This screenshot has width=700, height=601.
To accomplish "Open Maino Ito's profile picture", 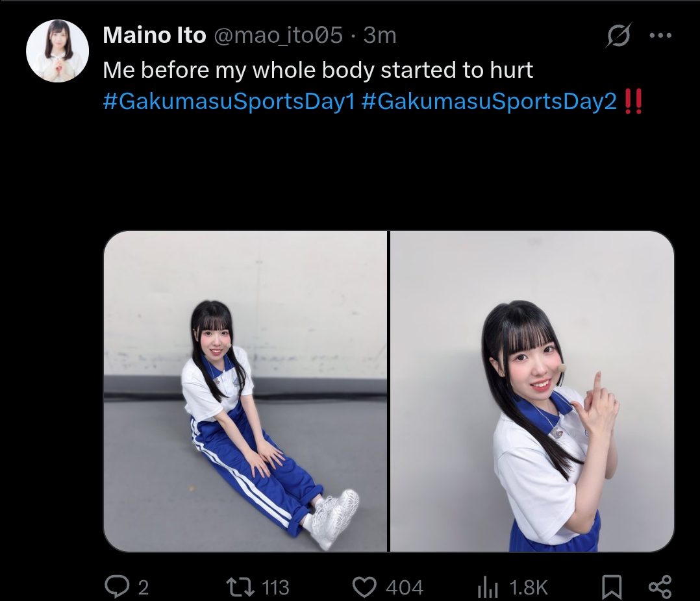I will pyautogui.click(x=57, y=51).
